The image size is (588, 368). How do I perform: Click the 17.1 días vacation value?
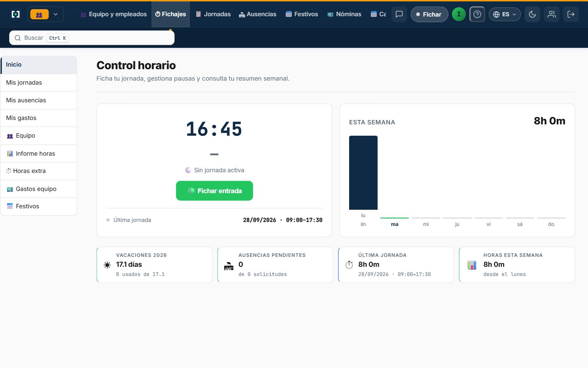point(129,265)
